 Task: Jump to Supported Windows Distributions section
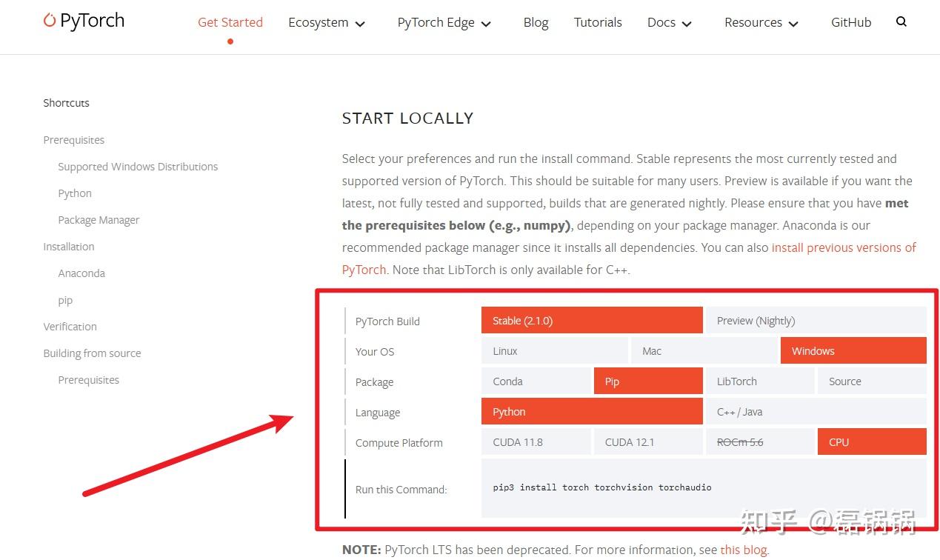(138, 167)
